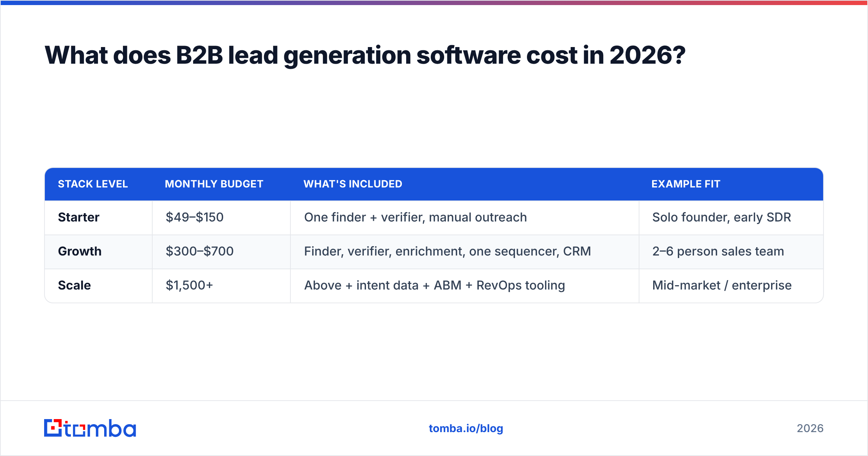Select the headline about B2B lead generation cost
Image resolution: width=868 pixels, height=456 pixels.
coord(365,55)
